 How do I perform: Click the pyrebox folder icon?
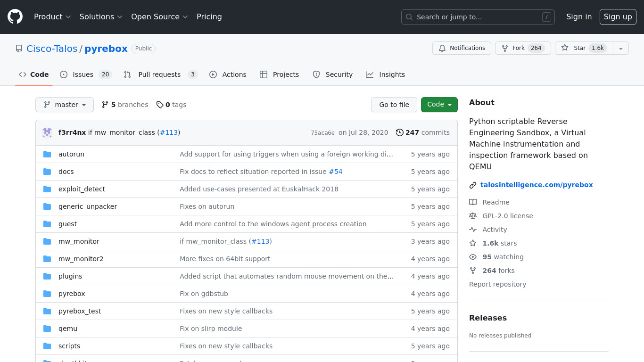tap(47, 294)
